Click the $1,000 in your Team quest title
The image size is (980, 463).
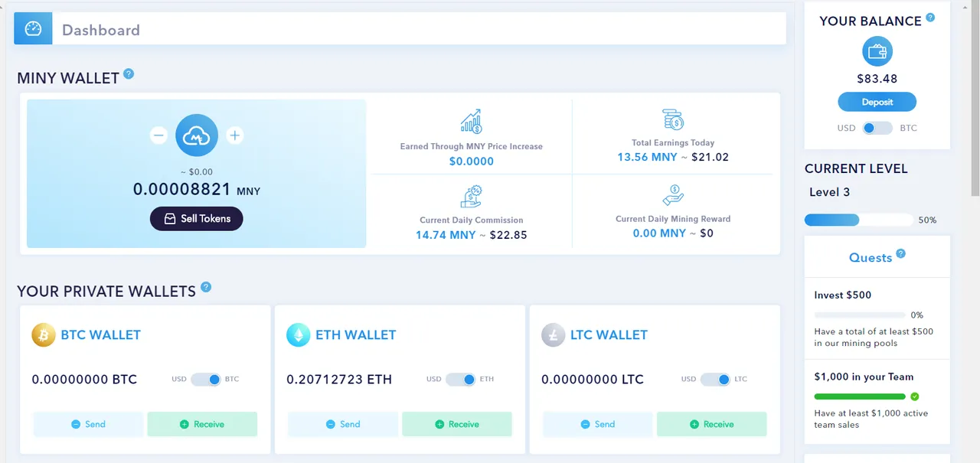pyautogui.click(x=864, y=377)
